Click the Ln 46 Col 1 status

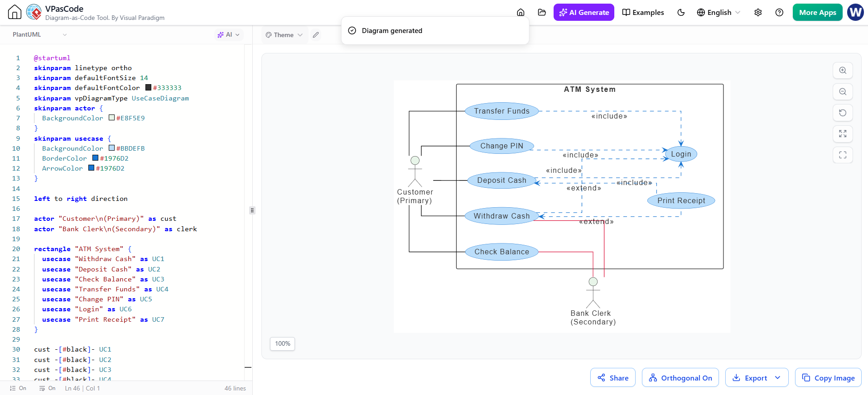click(82, 388)
